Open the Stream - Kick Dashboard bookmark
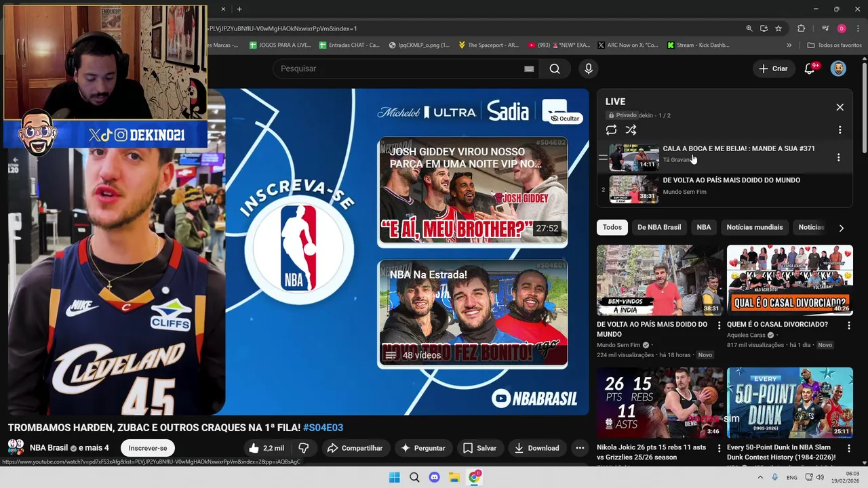This screenshot has width=868, height=488. click(698, 45)
